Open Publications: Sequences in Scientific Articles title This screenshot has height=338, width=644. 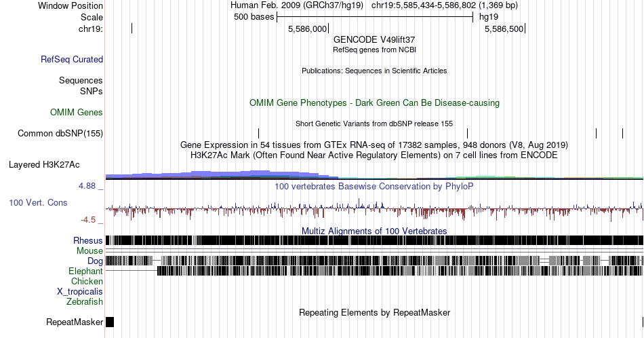pos(374,71)
